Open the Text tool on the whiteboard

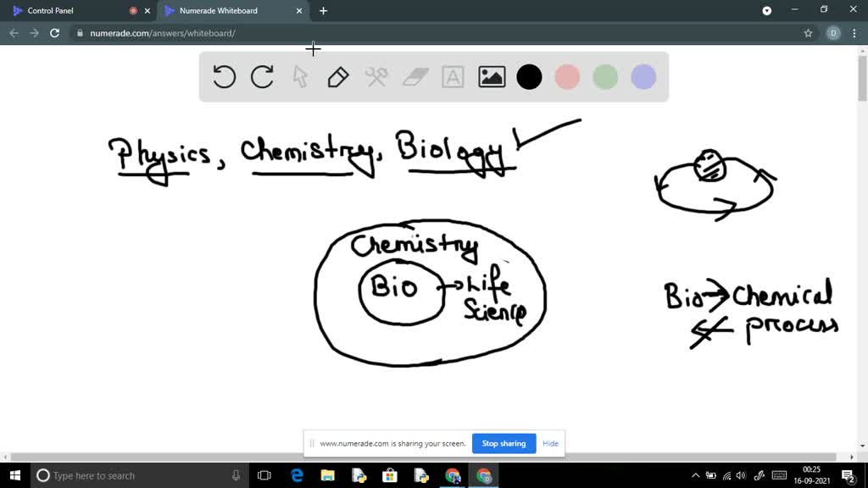pyautogui.click(x=452, y=76)
